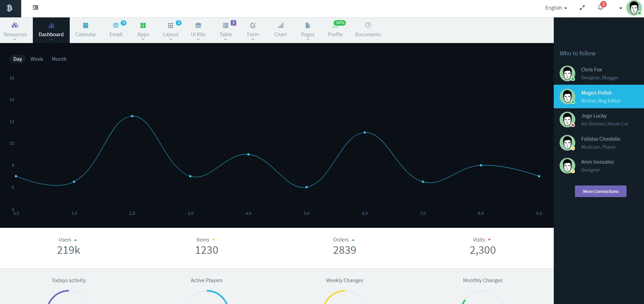
Task: Click the Pages file icon
Action: (308, 25)
